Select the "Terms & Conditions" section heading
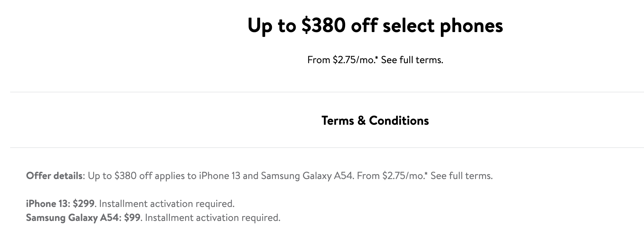This screenshot has height=233, width=644. tap(375, 121)
